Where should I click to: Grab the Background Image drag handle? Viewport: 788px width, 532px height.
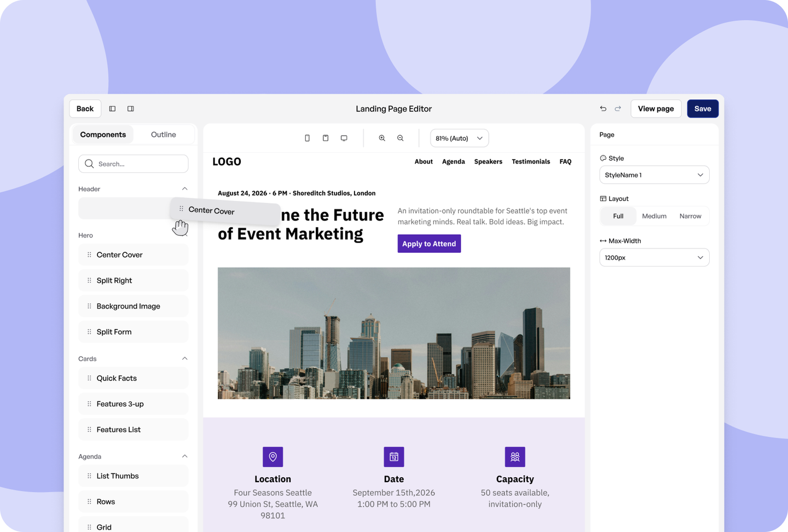(89, 306)
